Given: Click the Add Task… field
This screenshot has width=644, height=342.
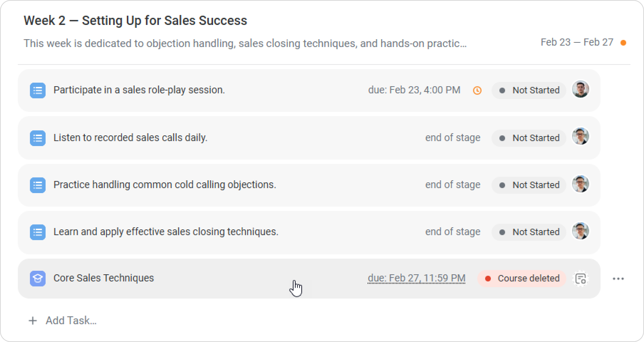Looking at the screenshot, I should (71, 321).
